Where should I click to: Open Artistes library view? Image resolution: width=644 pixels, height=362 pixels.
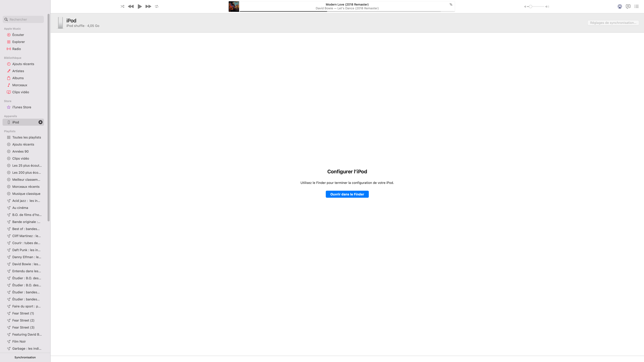pos(23,71)
